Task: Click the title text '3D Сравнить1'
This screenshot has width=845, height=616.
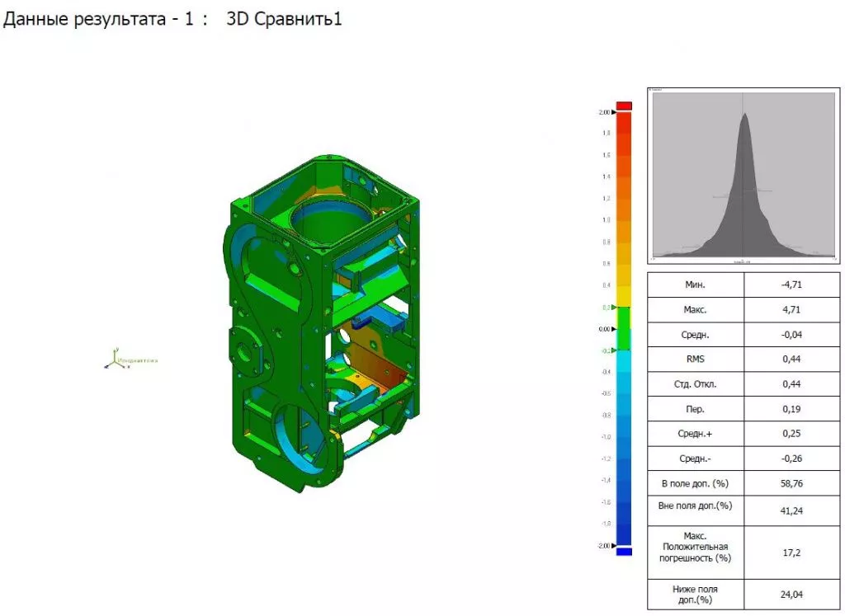Action: tap(284, 19)
